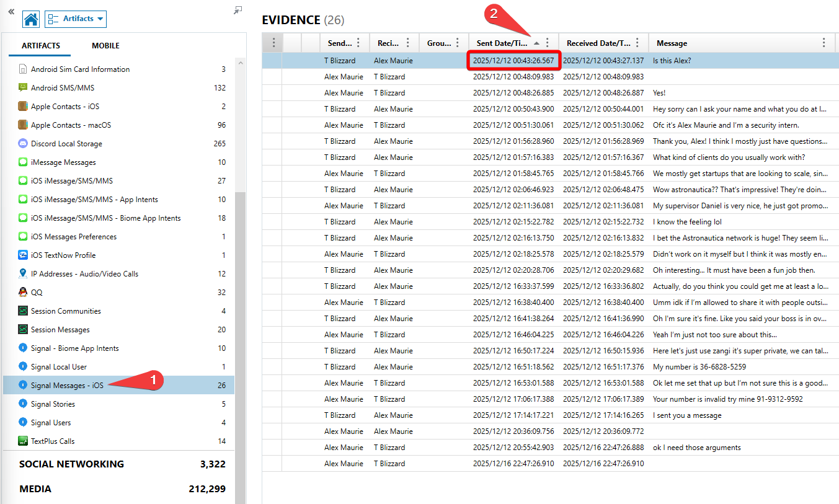Select message 'I sent you a message'
The height and width of the screenshot is (504, 839).
pos(687,415)
